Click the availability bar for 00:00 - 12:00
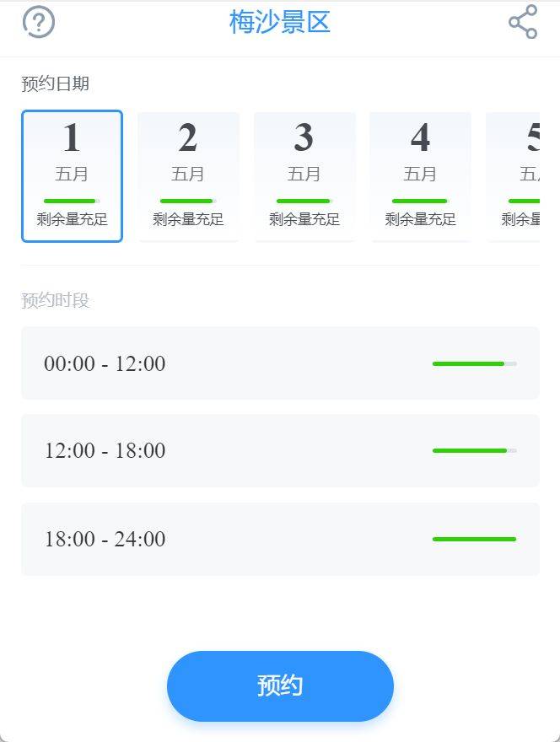This screenshot has height=742, width=560. coord(474,363)
